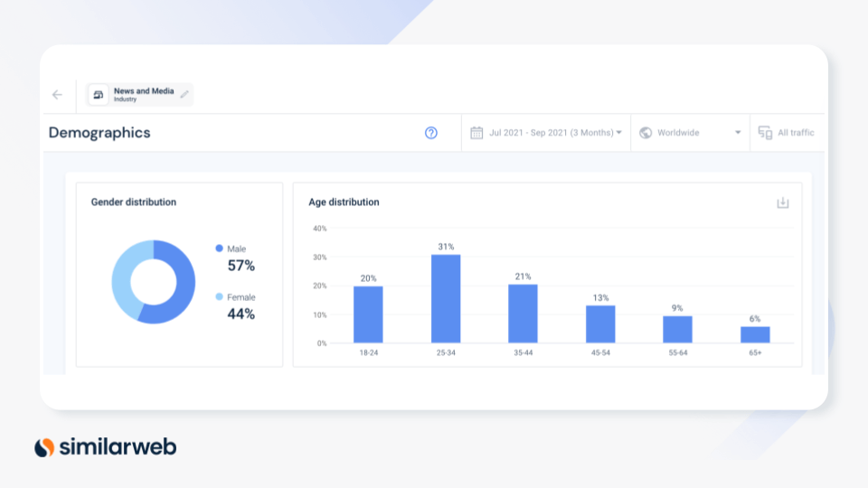868x488 pixels.
Task: Click the Female legend color dot
Action: click(219, 296)
